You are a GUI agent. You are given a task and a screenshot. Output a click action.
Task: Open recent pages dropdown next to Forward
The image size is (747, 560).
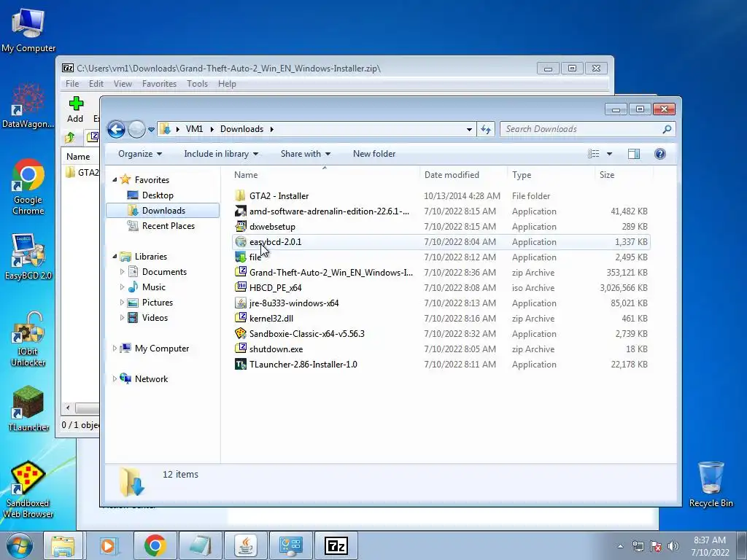(x=151, y=129)
